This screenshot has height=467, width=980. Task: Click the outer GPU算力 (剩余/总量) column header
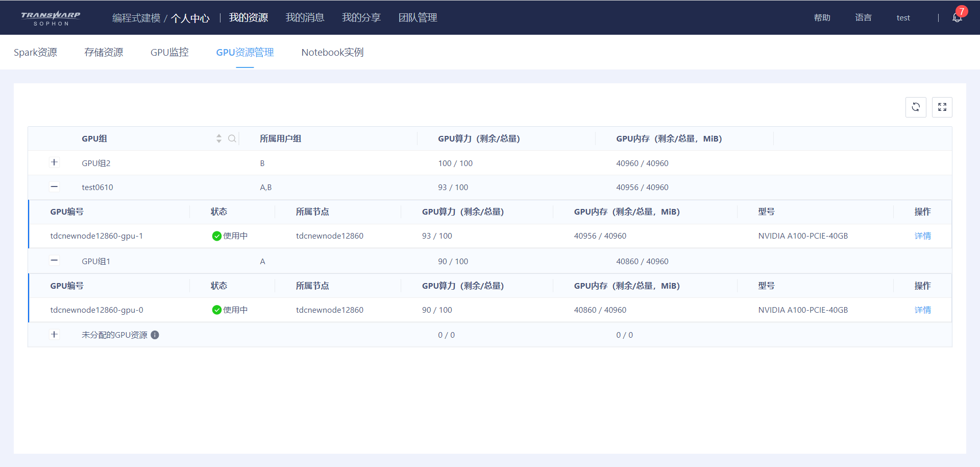[479, 138]
